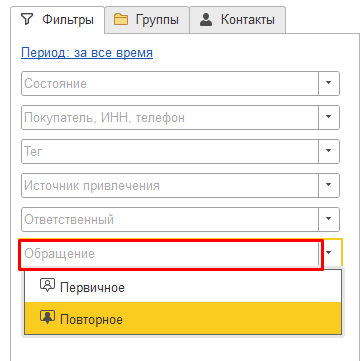Click the Покупатель, ИНН, телефон field
Image resolution: width=362 pixels, height=361 pixels.
coord(170,117)
